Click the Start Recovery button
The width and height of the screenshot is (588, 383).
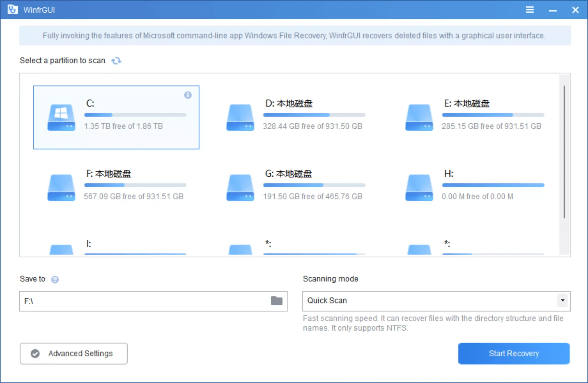pyautogui.click(x=514, y=353)
